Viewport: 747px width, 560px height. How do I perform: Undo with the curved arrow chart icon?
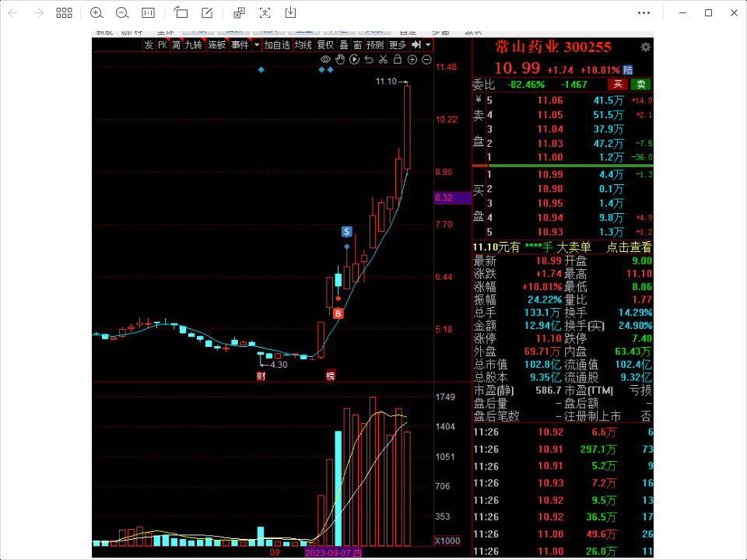click(x=369, y=60)
